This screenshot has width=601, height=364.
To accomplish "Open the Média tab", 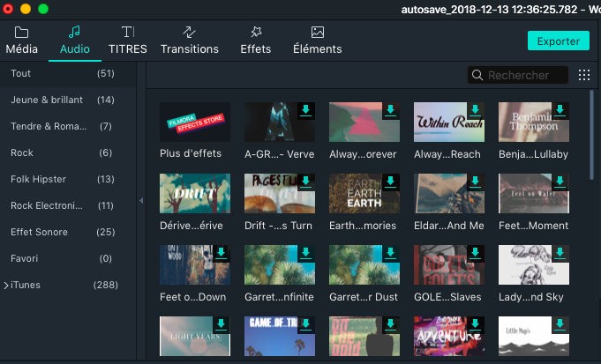I will coord(21,41).
